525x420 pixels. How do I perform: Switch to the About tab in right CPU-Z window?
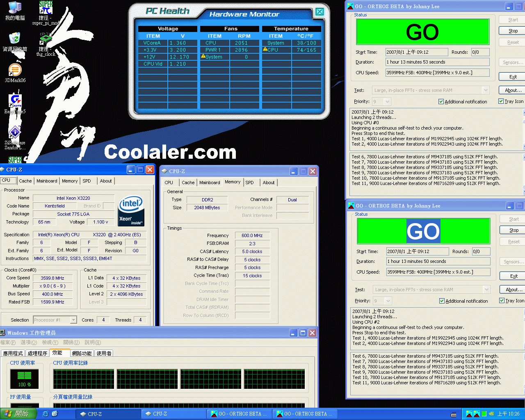pyautogui.click(x=269, y=183)
